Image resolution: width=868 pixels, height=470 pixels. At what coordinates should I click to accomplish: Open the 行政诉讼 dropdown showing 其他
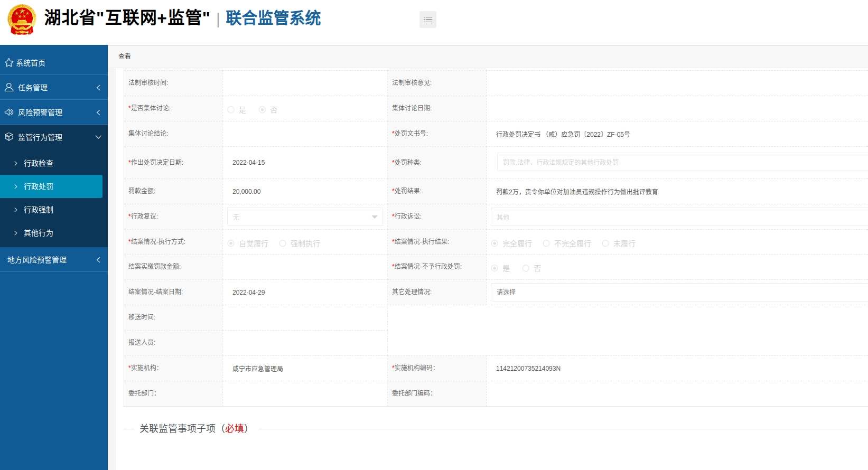[679, 217]
